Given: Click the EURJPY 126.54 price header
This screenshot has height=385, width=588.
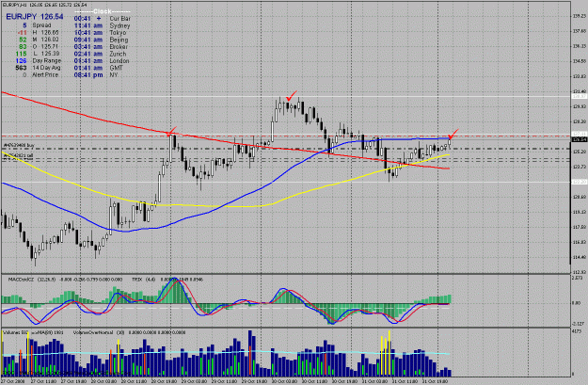Looking at the screenshot, I should point(35,17).
